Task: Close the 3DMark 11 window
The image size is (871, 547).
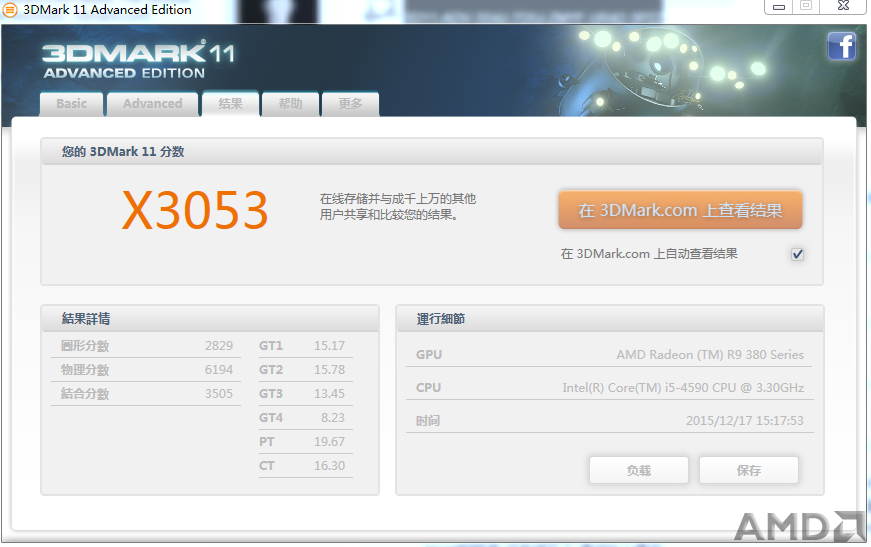Action: pos(844,6)
